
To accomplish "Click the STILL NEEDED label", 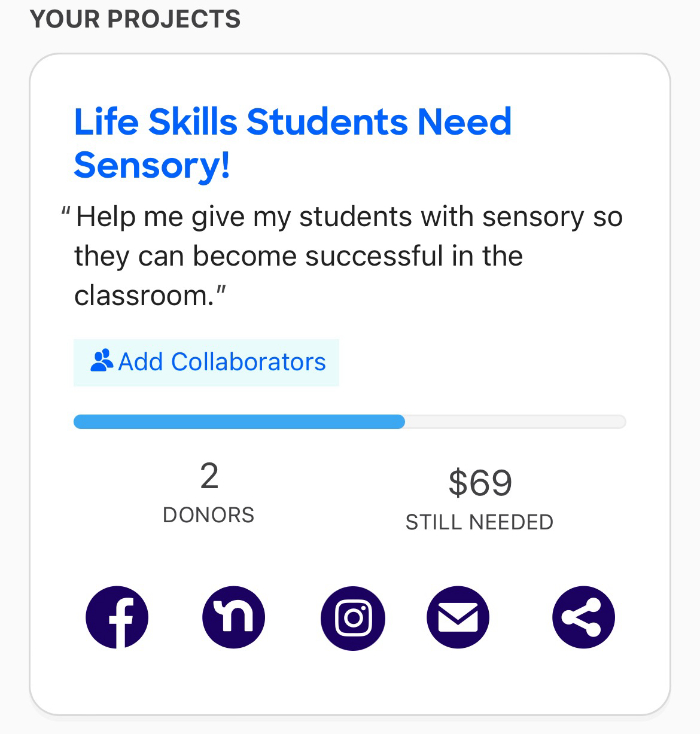I will [479, 522].
